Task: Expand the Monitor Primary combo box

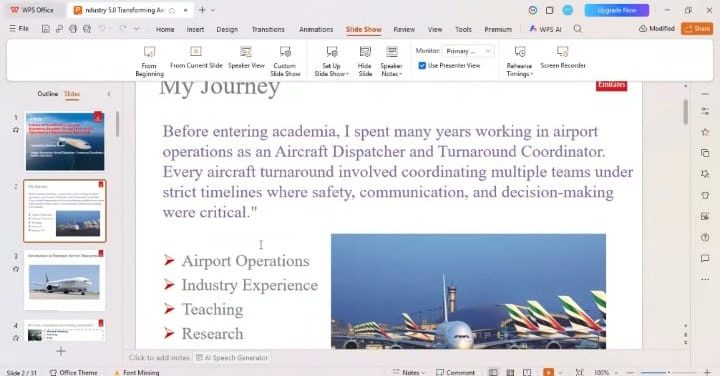Action: [468, 51]
